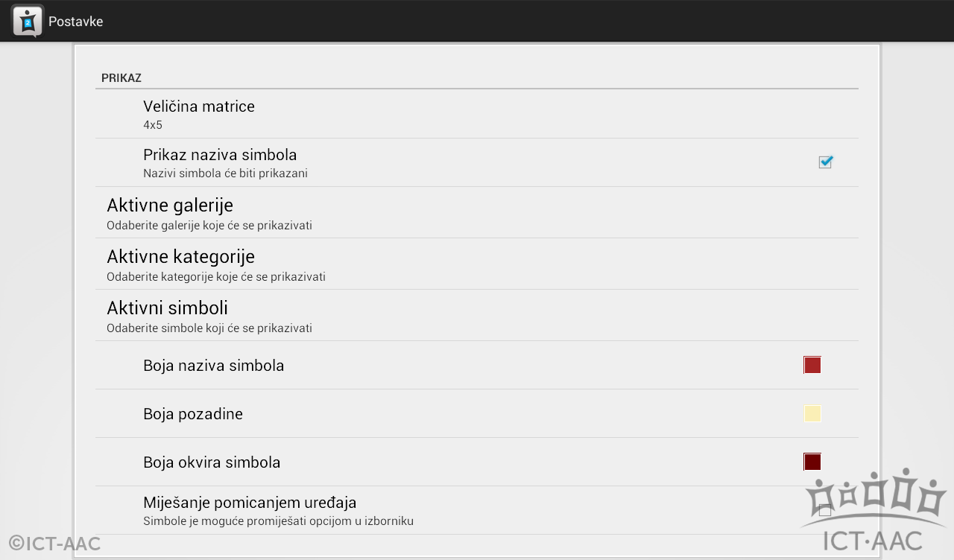The image size is (954, 560).
Task: Select the Boja naziva simbola row label
Action: tap(213, 366)
